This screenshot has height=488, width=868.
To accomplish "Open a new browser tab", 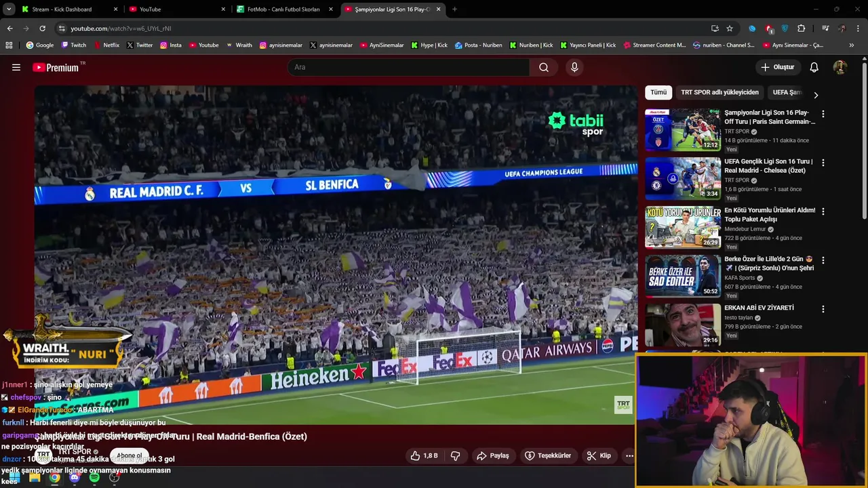I will (x=454, y=9).
